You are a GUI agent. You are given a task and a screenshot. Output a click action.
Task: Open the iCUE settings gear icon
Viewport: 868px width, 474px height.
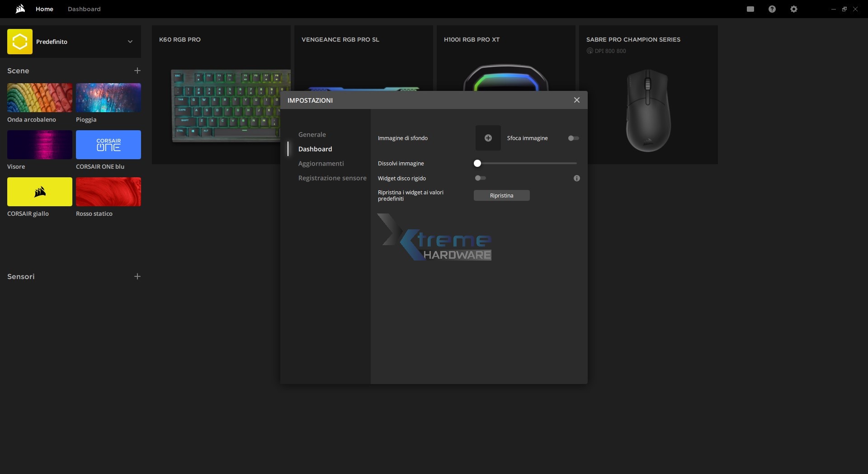click(x=794, y=9)
